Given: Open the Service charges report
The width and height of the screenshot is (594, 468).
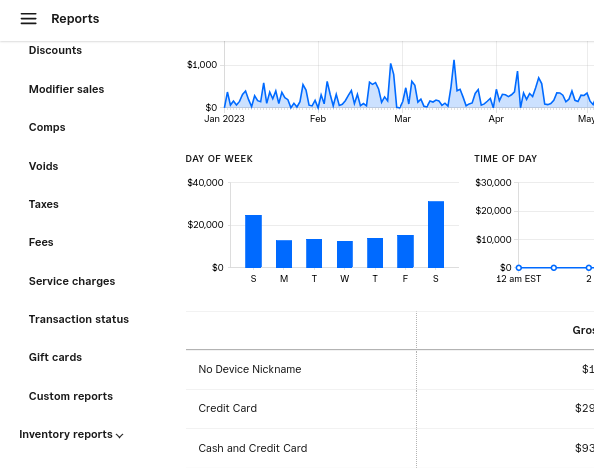Looking at the screenshot, I should pos(72,281).
